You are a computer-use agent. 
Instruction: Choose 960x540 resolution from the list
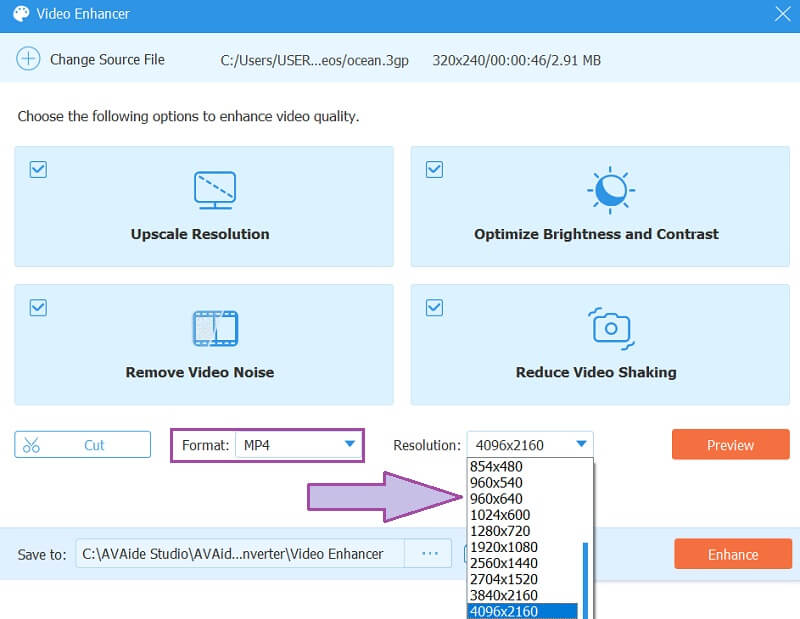click(524, 483)
